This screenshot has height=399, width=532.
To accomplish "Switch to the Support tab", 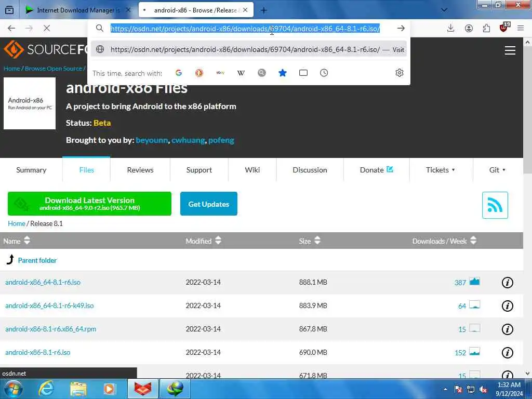I will [199, 170].
